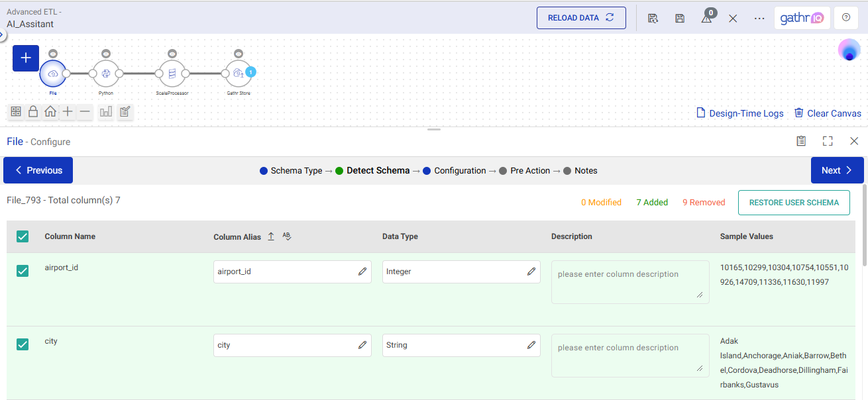This screenshot has width=868, height=400.
Task: Open the Design-Time Logs link
Action: (739, 113)
